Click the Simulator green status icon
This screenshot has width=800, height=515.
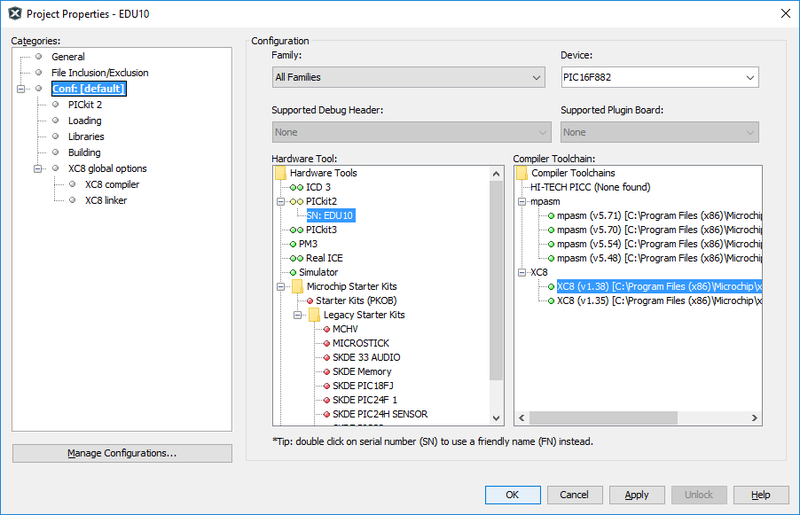point(293,273)
